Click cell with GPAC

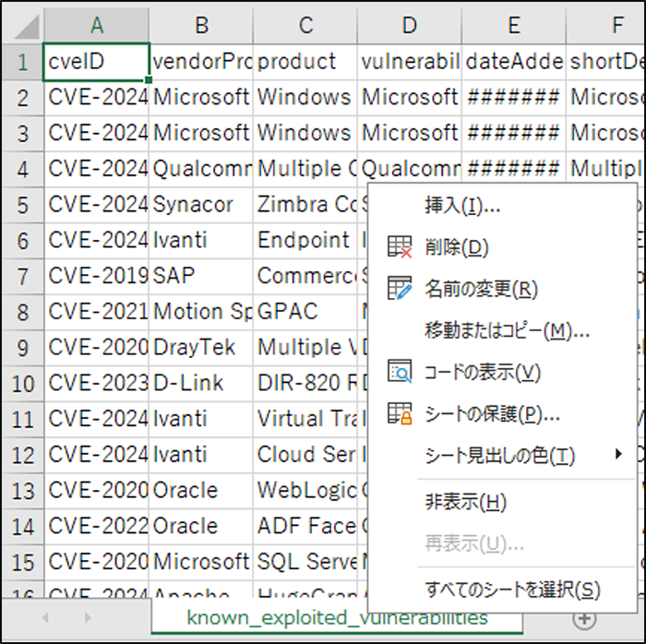coord(305,312)
